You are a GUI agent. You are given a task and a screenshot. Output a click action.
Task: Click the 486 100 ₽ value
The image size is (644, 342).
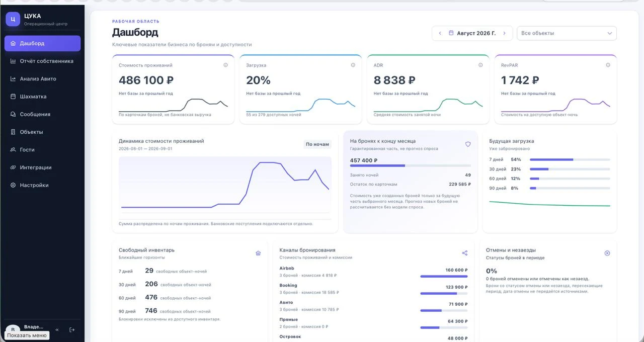click(146, 80)
